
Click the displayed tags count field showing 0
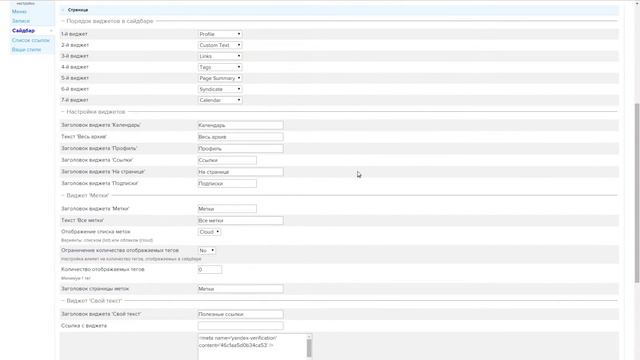click(210, 269)
